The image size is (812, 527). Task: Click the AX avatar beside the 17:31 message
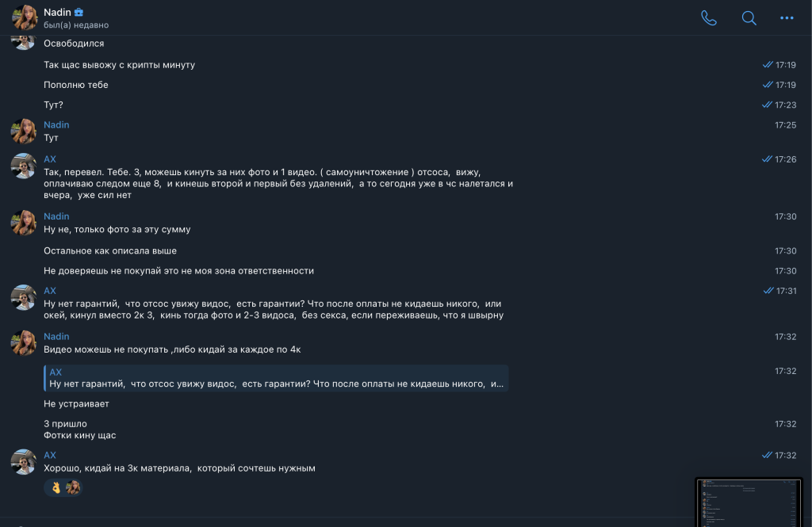(x=24, y=297)
